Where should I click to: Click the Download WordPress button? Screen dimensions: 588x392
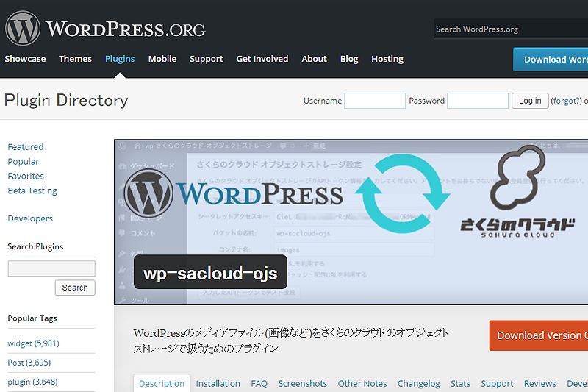tap(551, 60)
